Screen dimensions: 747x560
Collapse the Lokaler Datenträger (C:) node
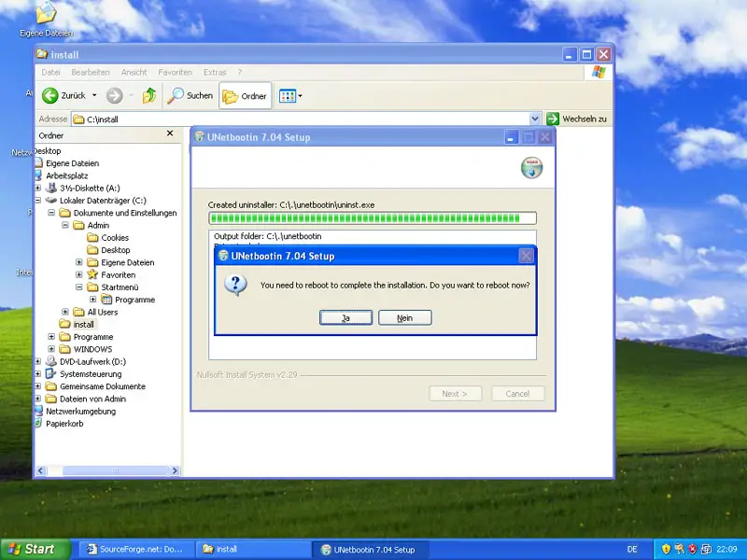(x=38, y=201)
